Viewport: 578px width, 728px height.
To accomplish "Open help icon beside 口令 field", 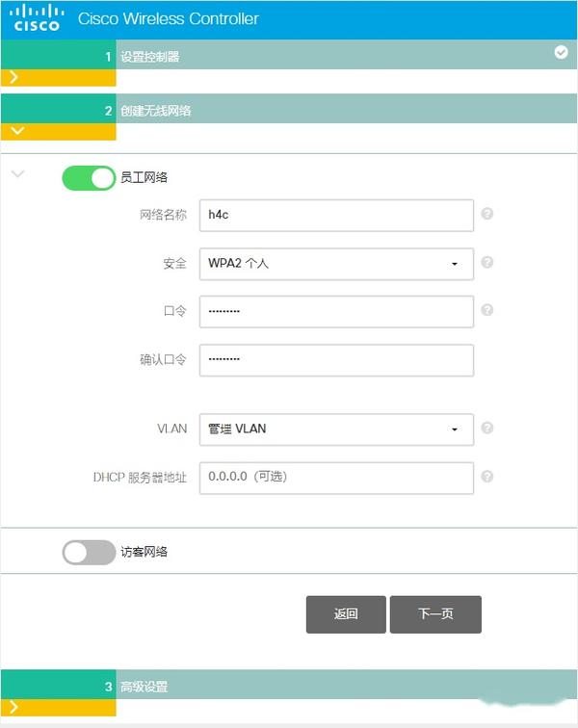I will 486,310.
